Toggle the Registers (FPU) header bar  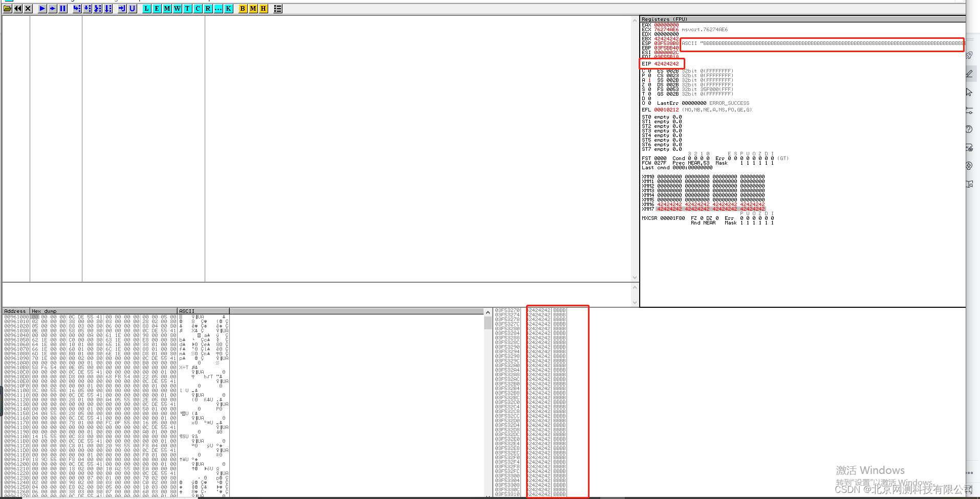[x=802, y=19]
